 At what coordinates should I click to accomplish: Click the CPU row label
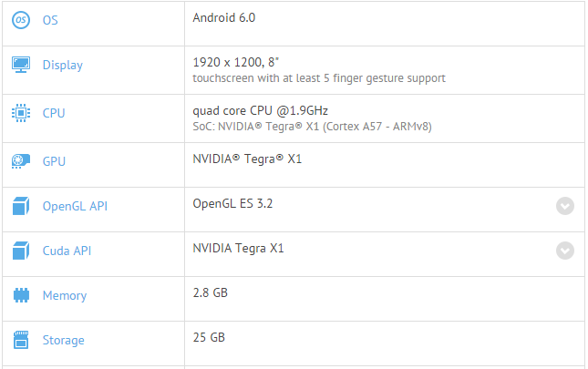tap(54, 114)
